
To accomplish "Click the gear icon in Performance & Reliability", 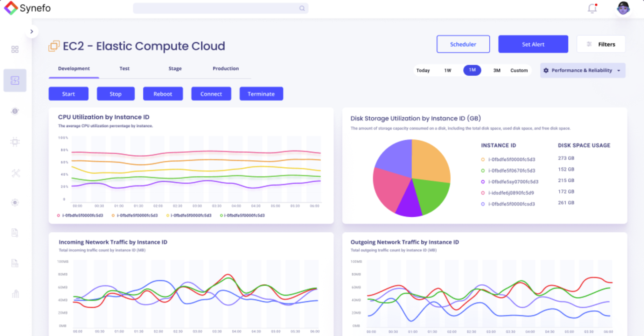I will pyautogui.click(x=546, y=70).
